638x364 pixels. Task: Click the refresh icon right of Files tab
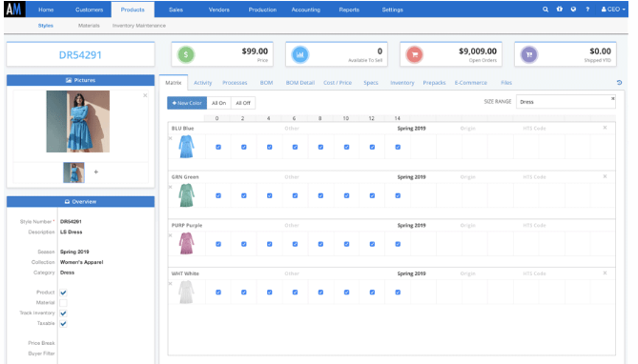pos(619,83)
